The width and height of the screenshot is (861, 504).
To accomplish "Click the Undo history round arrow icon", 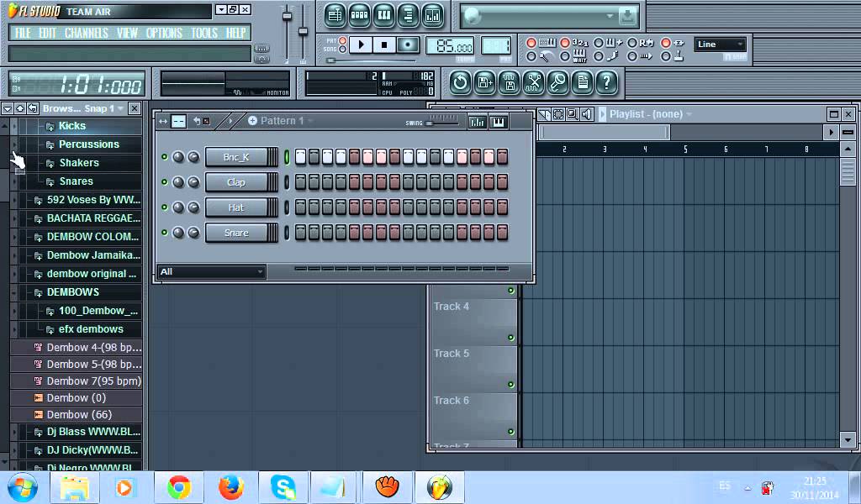I will 460,83.
